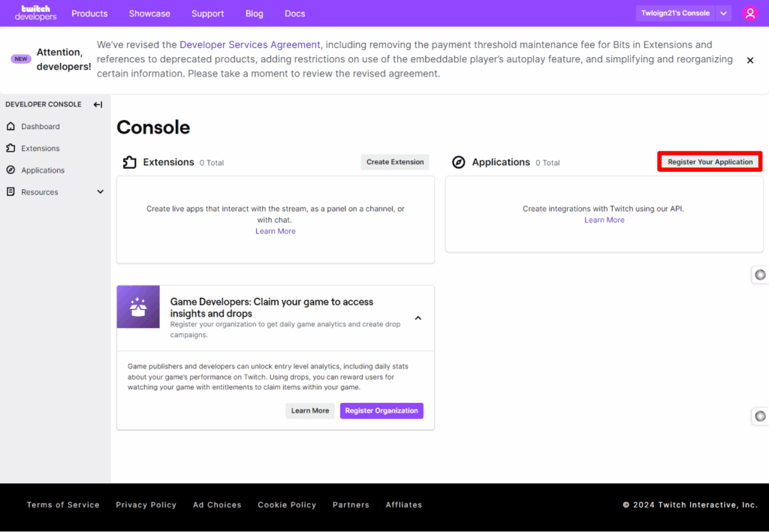Click the Extensions puzzle icon beside its heading
769x532 pixels.
pos(131,161)
